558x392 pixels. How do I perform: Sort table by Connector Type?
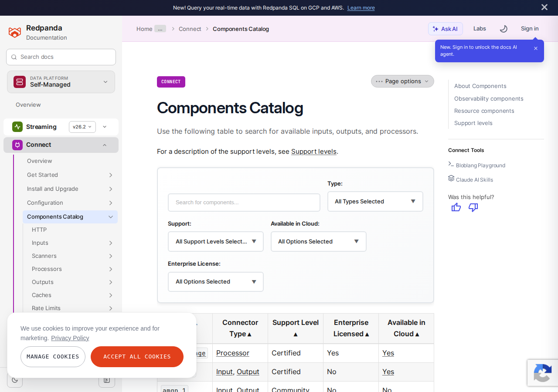click(240, 328)
